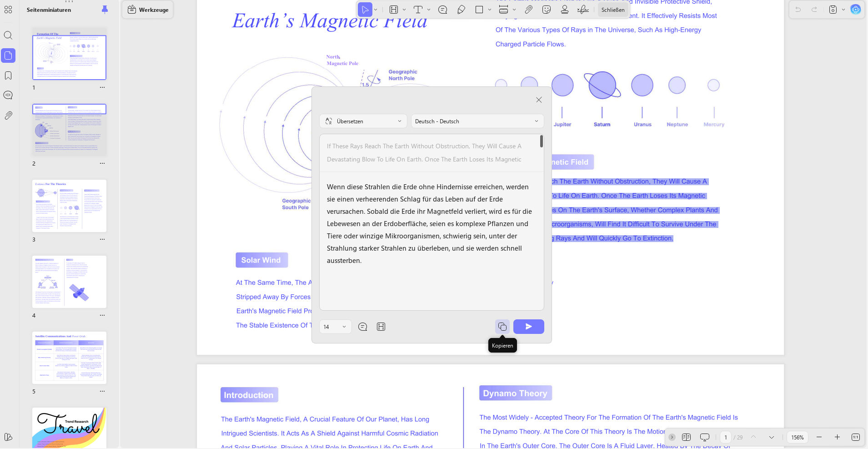Viewport: 868px width, 449px height.
Task: Show the bookmarks panel
Action: [x=8, y=76]
